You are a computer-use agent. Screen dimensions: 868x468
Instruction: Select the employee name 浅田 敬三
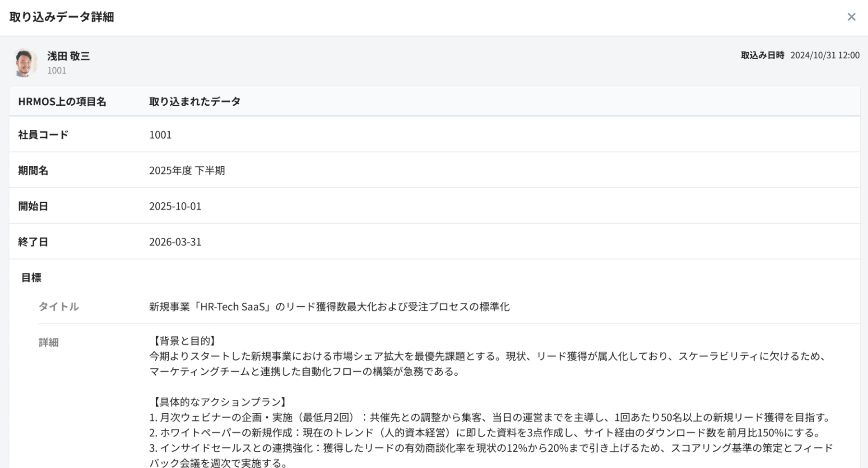point(68,56)
